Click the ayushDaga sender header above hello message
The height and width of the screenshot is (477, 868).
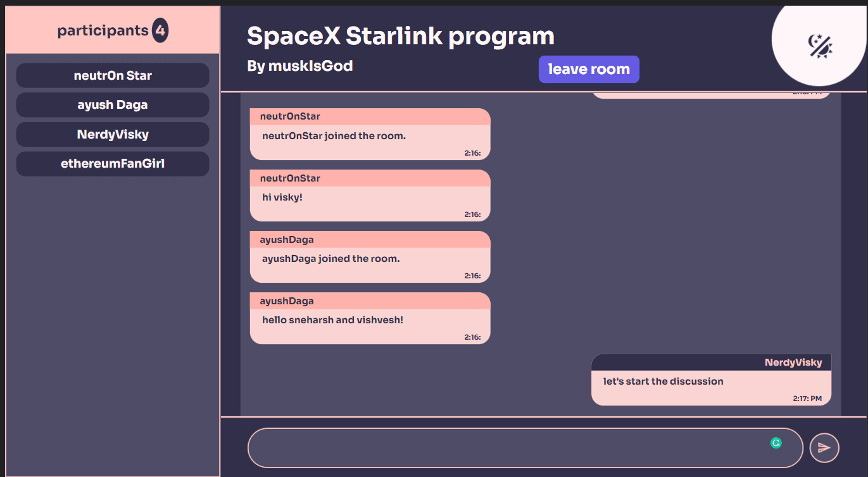pyautogui.click(x=370, y=301)
